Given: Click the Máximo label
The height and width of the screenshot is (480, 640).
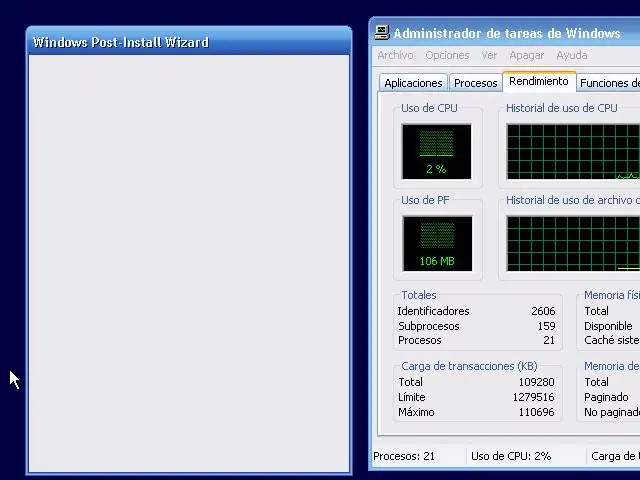Looking at the screenshot, I should point(416,412).
